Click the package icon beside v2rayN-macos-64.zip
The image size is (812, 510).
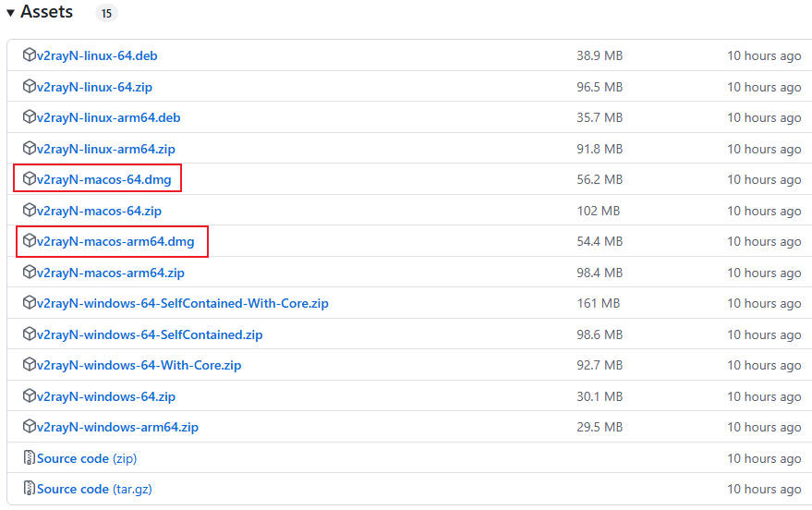(30, 210)
